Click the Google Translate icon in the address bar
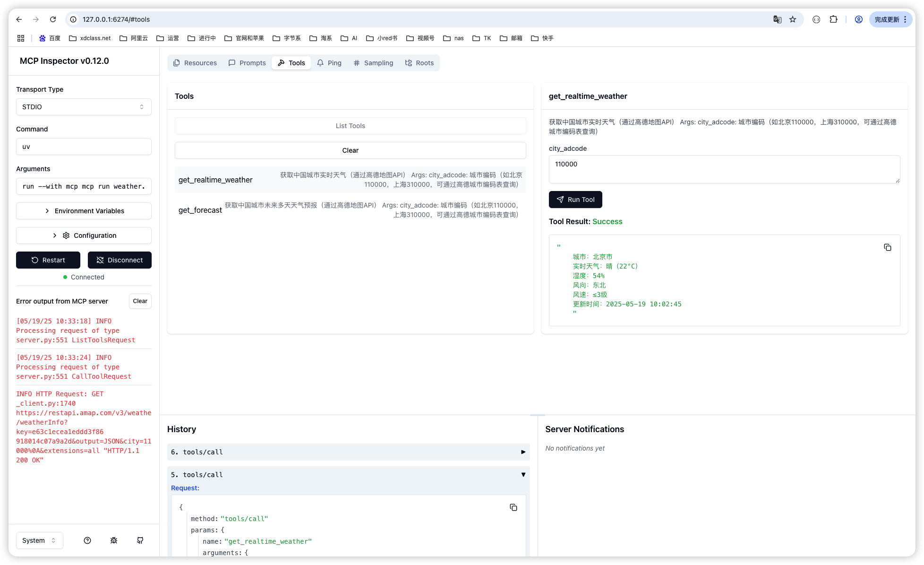Viewport: 924px width, 565px height. (777, 19)
